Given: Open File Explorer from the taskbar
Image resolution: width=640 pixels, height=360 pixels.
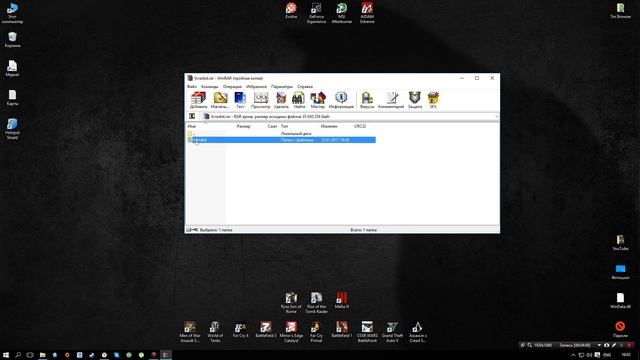Looking at the screenshot, I should pyautogui.click(x=42, y=355).
